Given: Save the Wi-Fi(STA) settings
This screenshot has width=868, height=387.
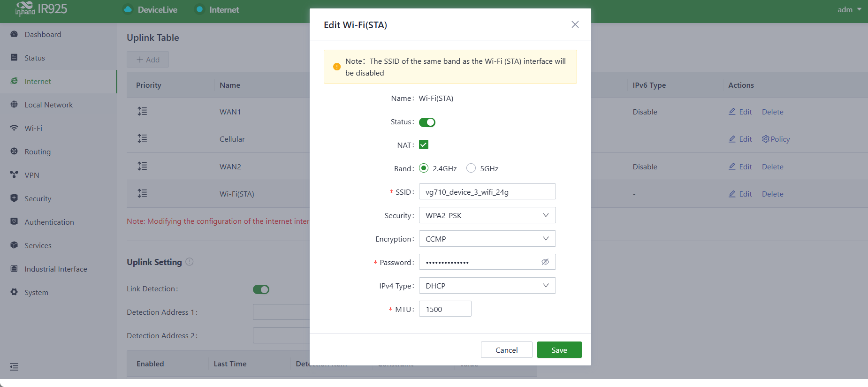Looking at the screenshot, I should [x=559, y=350].
